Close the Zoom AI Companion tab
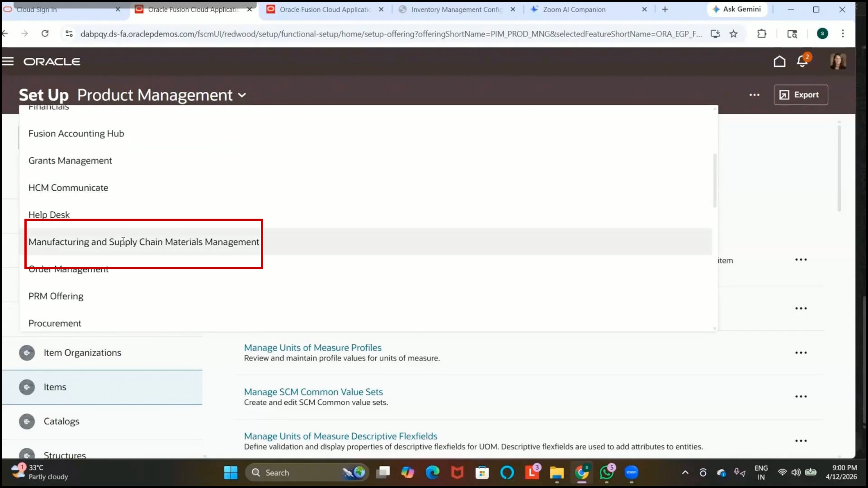868x488 pixels. [644, 9]
